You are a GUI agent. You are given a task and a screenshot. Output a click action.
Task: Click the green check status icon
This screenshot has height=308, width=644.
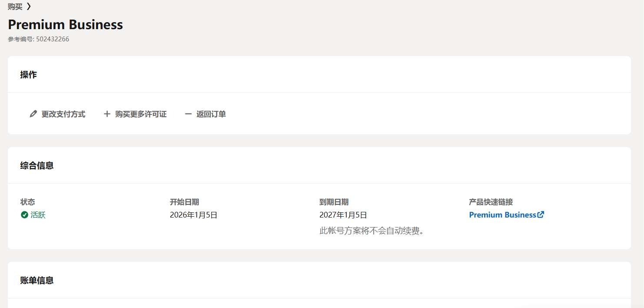tap(24, 215)
